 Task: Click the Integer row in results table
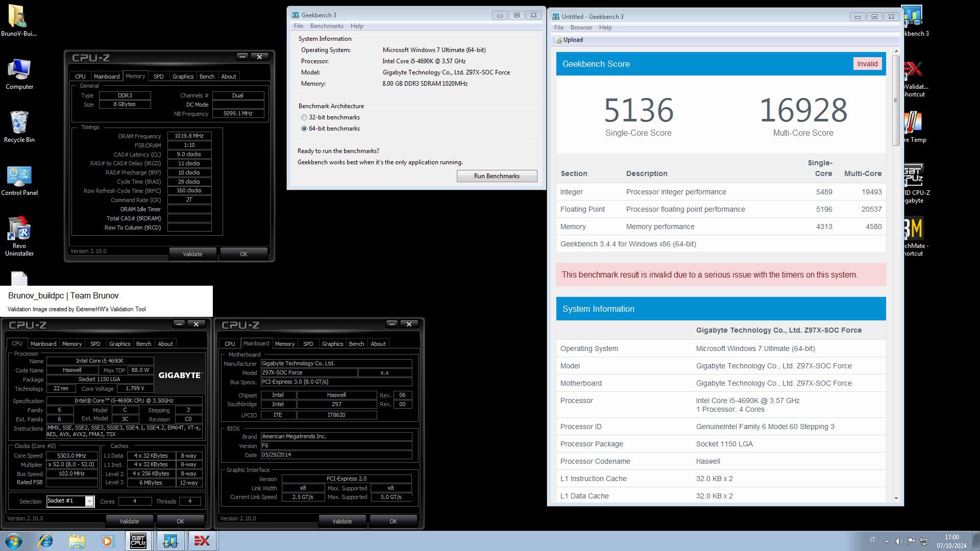point(721,192)
